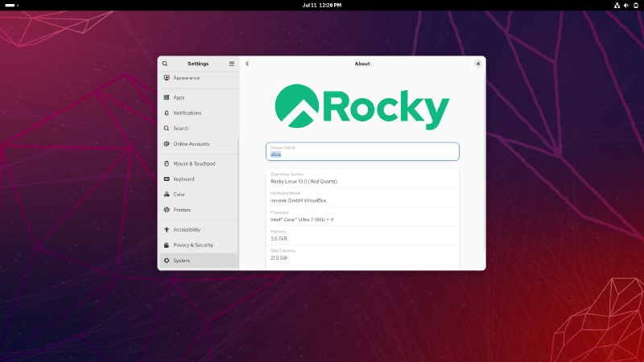Screen dimensions: 644x362
Task: Click the System gear icon in sidebar
Action: point(167,261)
